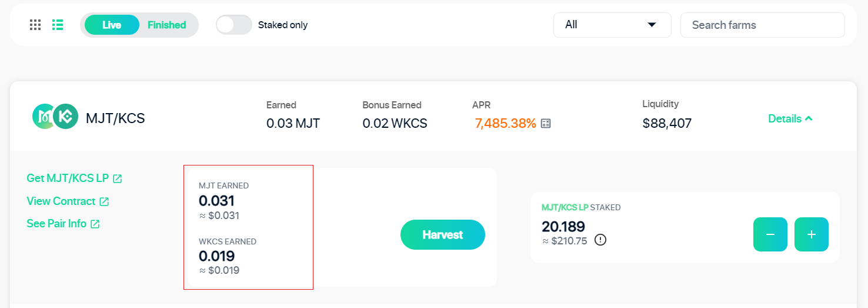Open the APR calculator icon
868x308 pixels.
pyautogui.click(x=546, y=124)
